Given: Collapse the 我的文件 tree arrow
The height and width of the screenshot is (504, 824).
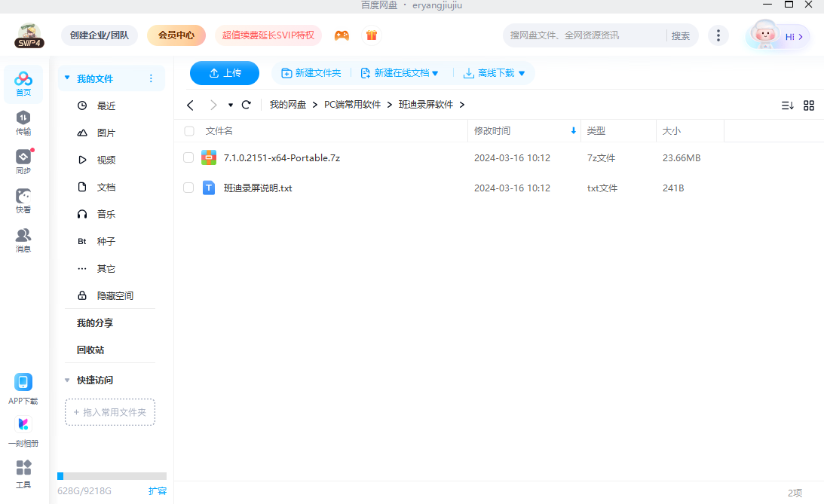Looking at the screenshot, I should pyautogui.click(x=67, y=78).
